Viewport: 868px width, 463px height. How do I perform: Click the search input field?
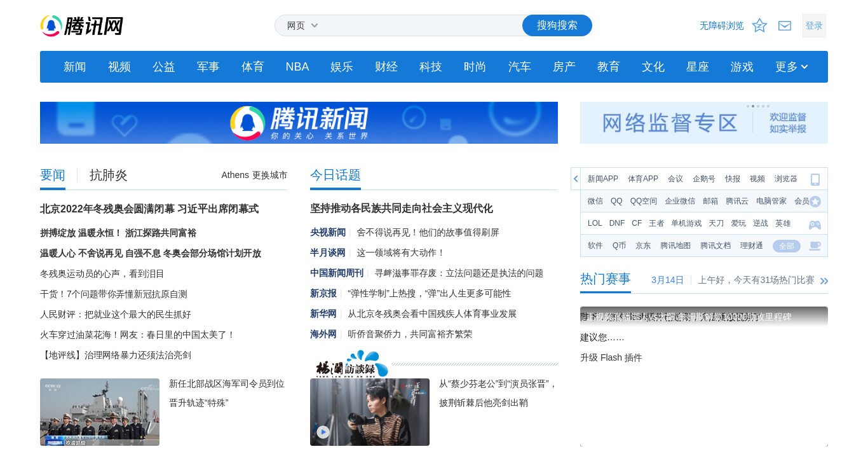pyautogui.click(x=423, y=25)
